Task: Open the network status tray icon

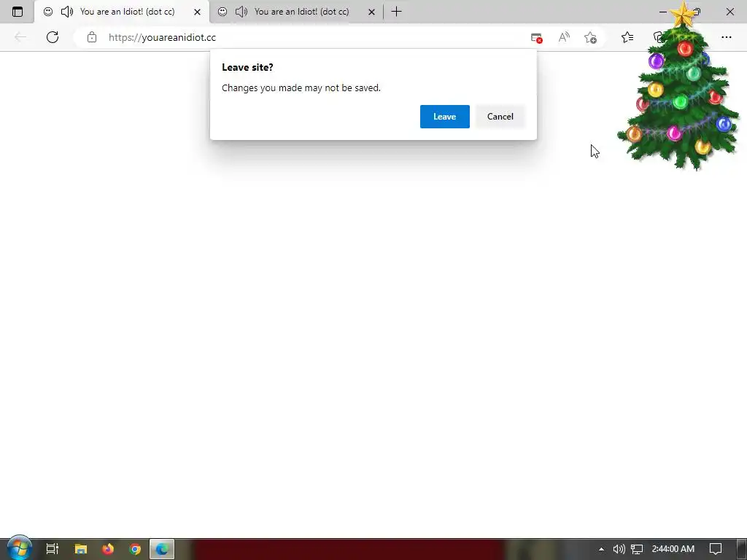Action: click(636, 549)
